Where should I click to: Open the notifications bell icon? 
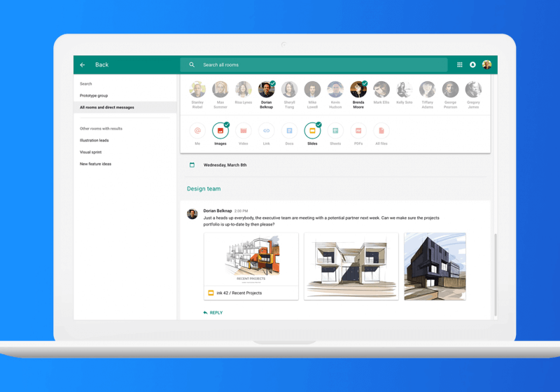[472, 65]
